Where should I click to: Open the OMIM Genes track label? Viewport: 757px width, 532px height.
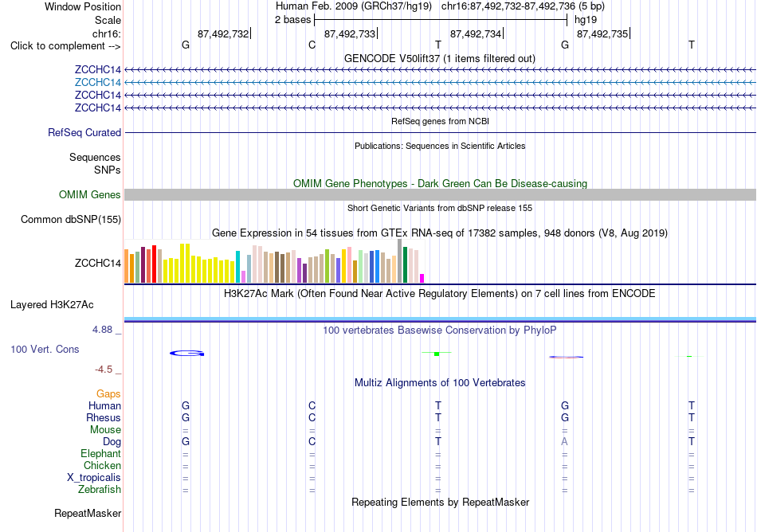click(x=89, y=195)
